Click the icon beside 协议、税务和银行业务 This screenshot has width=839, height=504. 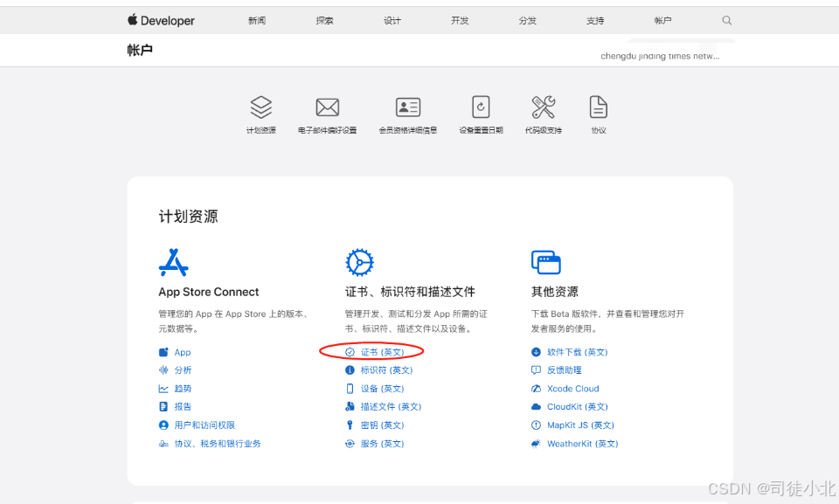point(163,444)
